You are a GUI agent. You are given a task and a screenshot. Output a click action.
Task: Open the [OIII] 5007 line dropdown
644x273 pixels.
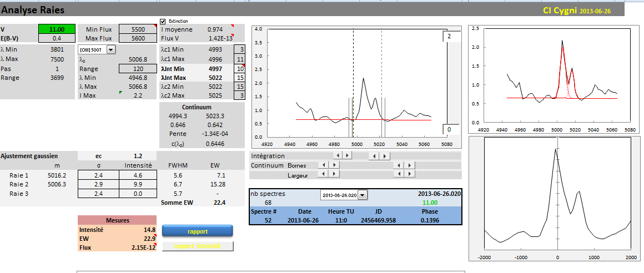click(x=111, y=50)
